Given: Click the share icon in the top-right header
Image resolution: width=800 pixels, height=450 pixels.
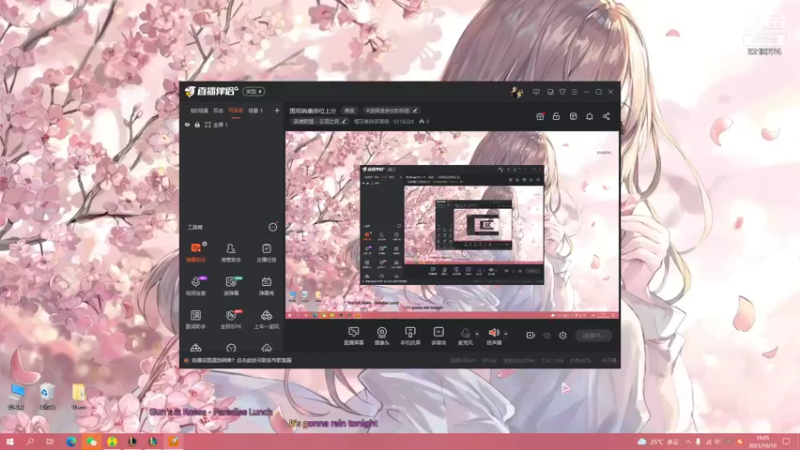Looking at the screenshot, I should tap(606, 116).
